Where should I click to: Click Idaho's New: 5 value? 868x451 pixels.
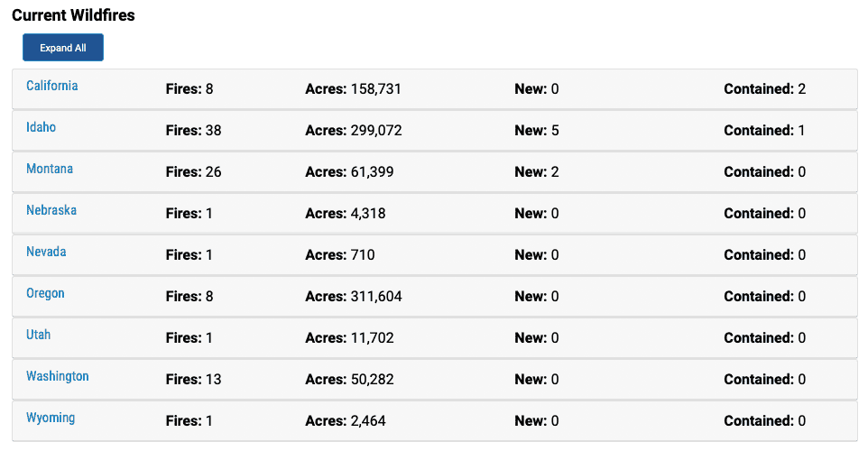click(x=537, y=131)
